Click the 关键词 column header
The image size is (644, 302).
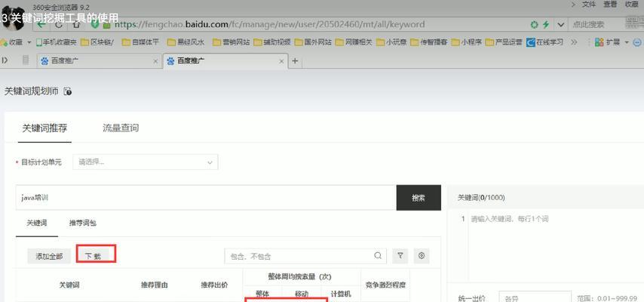pos(69,285)
